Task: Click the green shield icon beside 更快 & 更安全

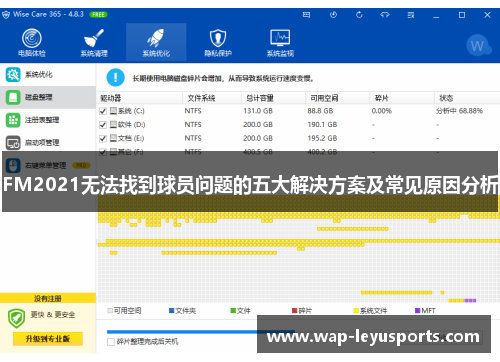Action: pyautogui.click(x=16, y=318)
